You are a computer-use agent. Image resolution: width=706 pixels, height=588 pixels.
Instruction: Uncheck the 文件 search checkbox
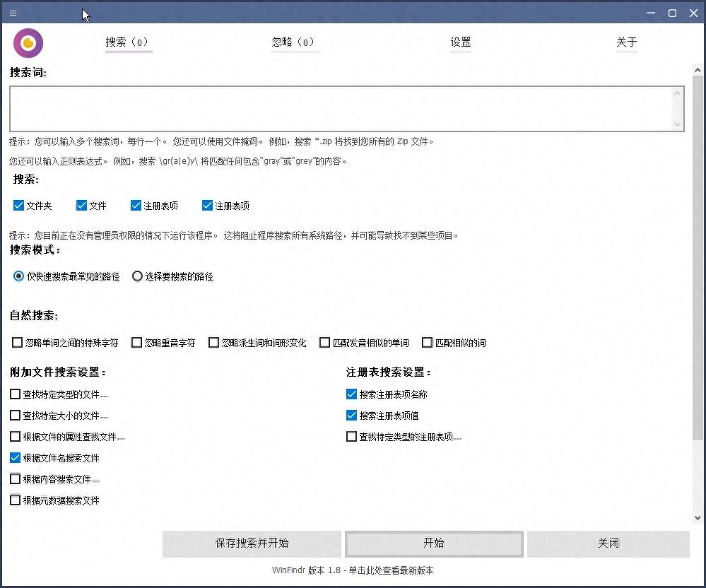[81, 206]
